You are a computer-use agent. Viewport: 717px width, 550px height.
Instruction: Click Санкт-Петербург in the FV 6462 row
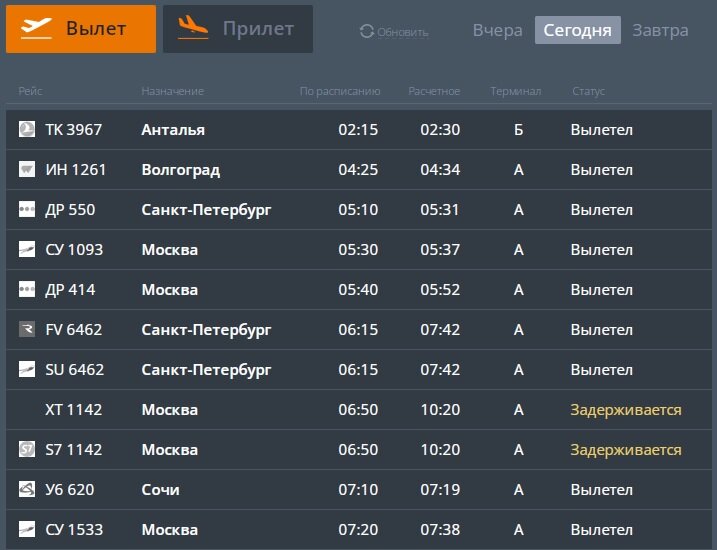[x=206, y=330]
